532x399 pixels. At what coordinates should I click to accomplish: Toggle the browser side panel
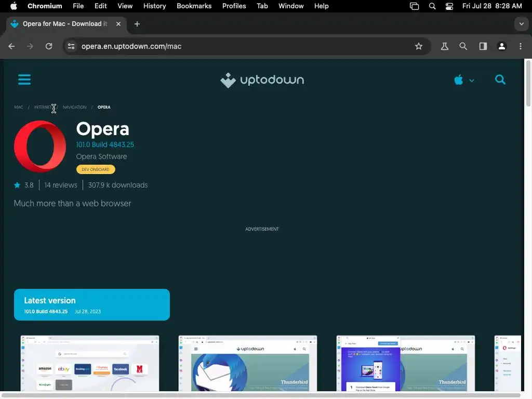[483, 46]
